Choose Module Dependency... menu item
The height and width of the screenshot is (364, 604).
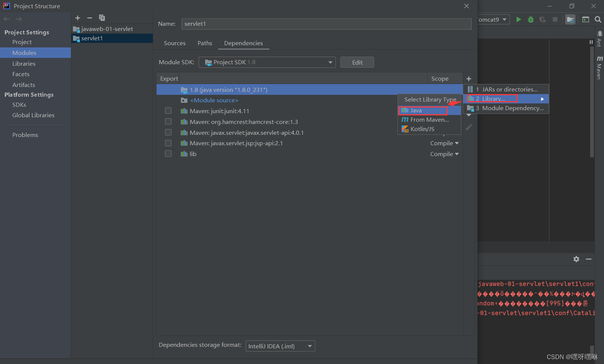506,108
